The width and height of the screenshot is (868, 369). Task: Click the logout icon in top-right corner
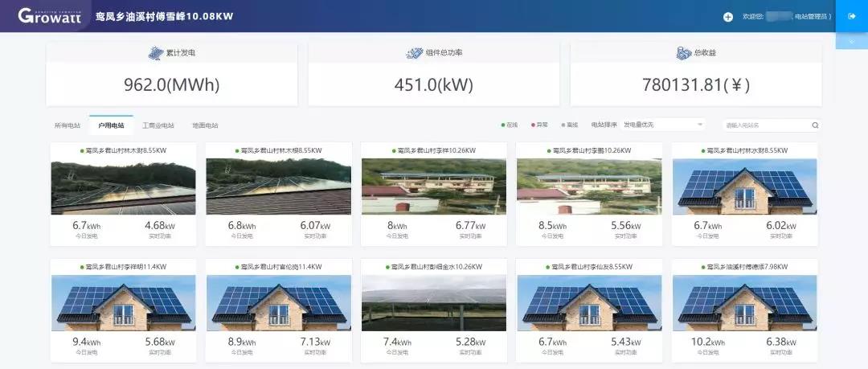851,16
